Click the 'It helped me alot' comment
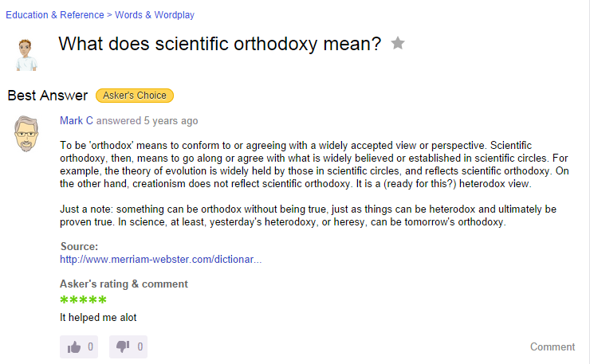Screen dimensions: 590x364 99,318
